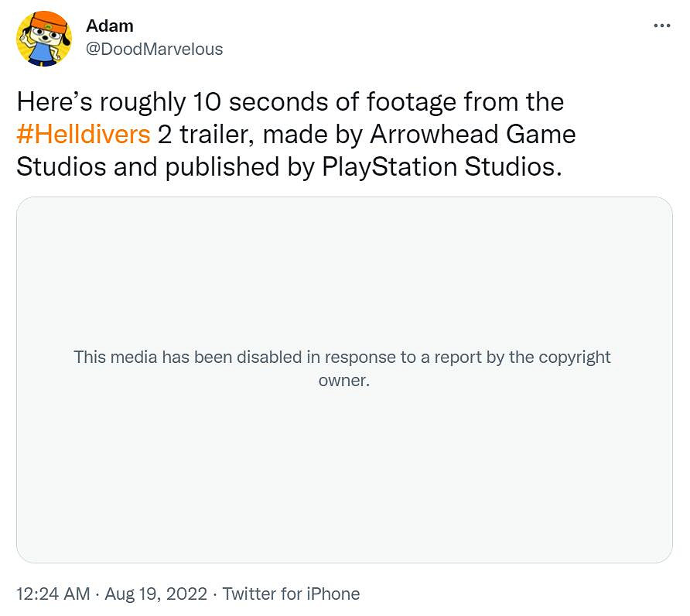Open the #Helldivers hashtag
Viewport: 690px width, 616px height.
point(84,135)
